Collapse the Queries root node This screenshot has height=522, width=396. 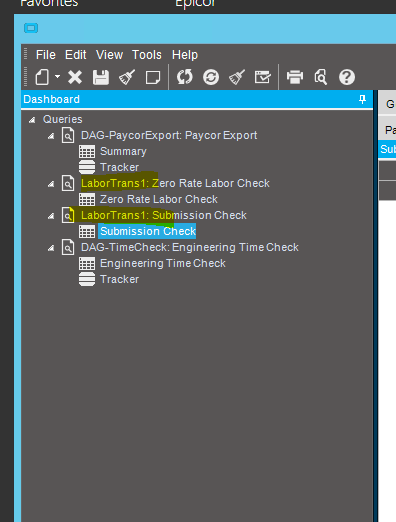pyautogui.click(x=32, y=120)
